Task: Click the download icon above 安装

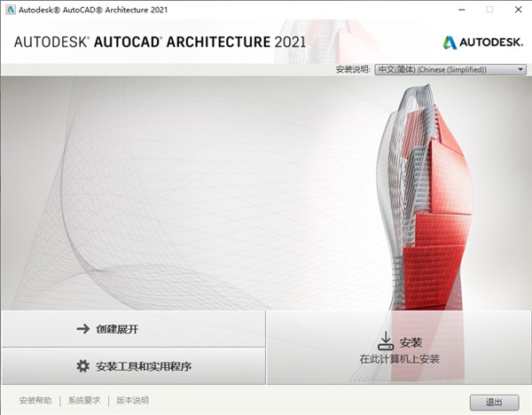Action: point(386,341)
